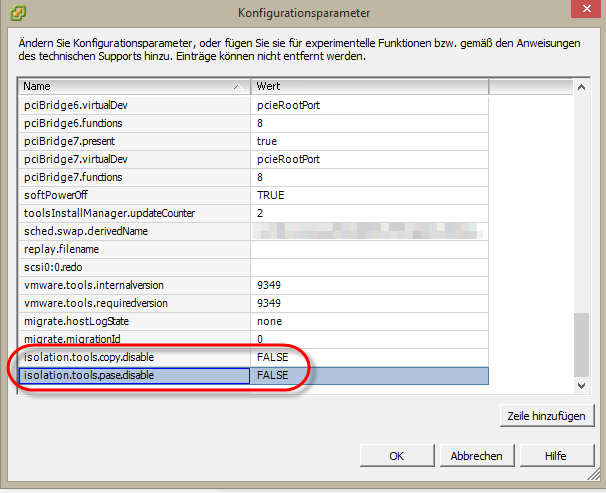Click empty value cell of scsi0:0.redo
The width and height of the screenshot is (606, 493).
click(x=370, y=267)
